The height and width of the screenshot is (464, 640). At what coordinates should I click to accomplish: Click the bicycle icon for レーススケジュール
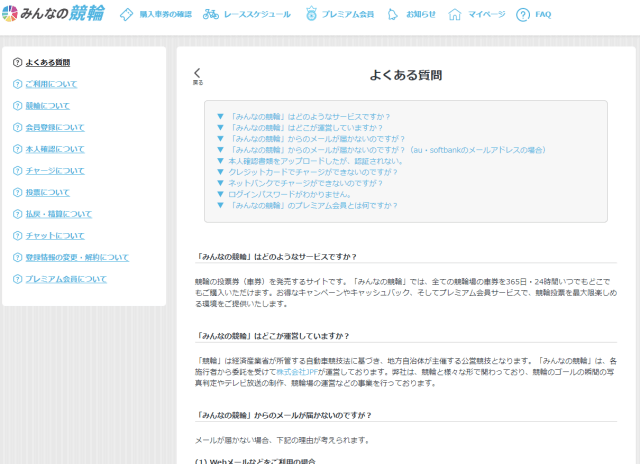[x=211, y=15]
